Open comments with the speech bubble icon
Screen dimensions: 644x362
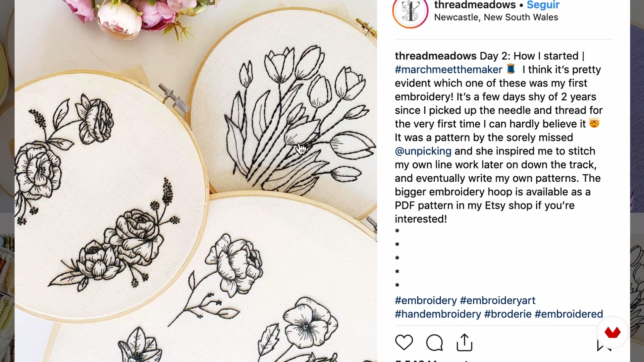point(434,342)
